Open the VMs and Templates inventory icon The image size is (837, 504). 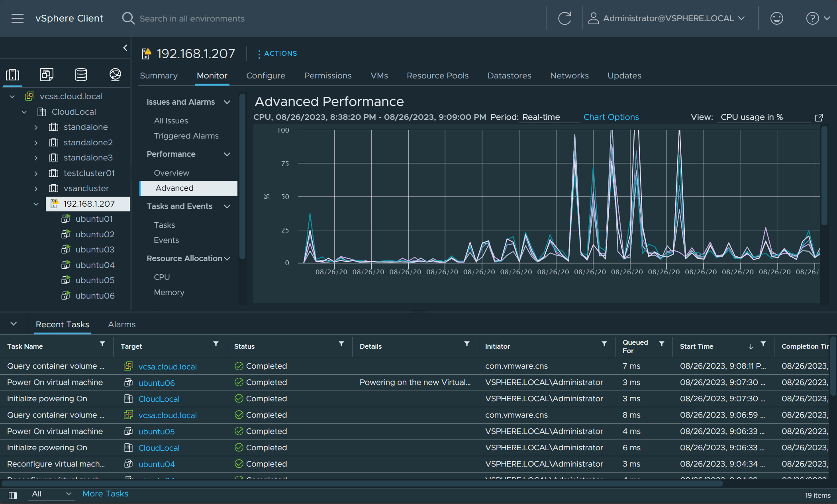(x=47, y=74)
